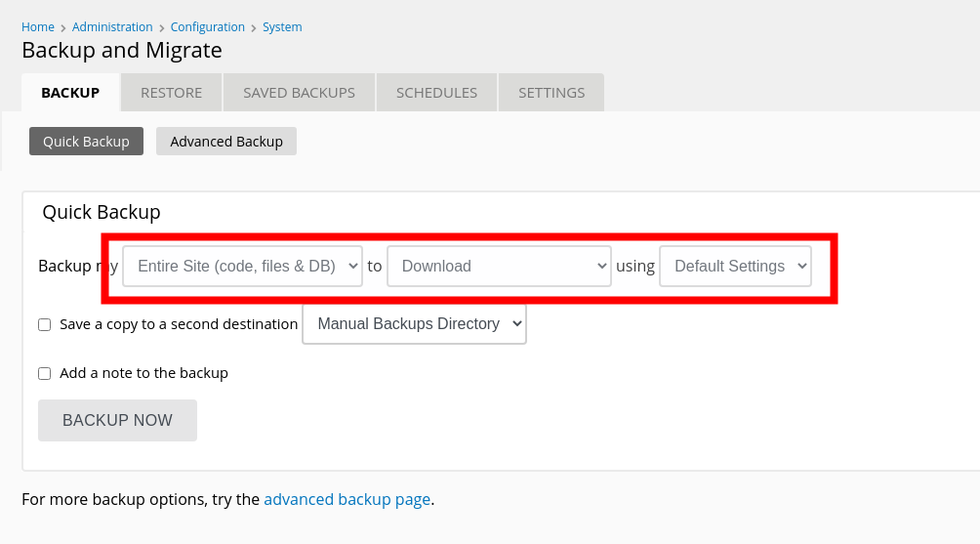Check the Add a note to backup box
The width and height of the screenshot is (980, 544).
click(45, 374)
